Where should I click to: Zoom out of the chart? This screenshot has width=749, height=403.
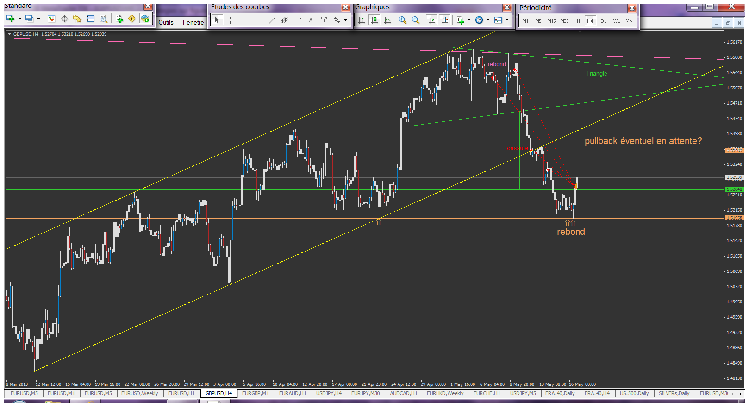(416, 20)
